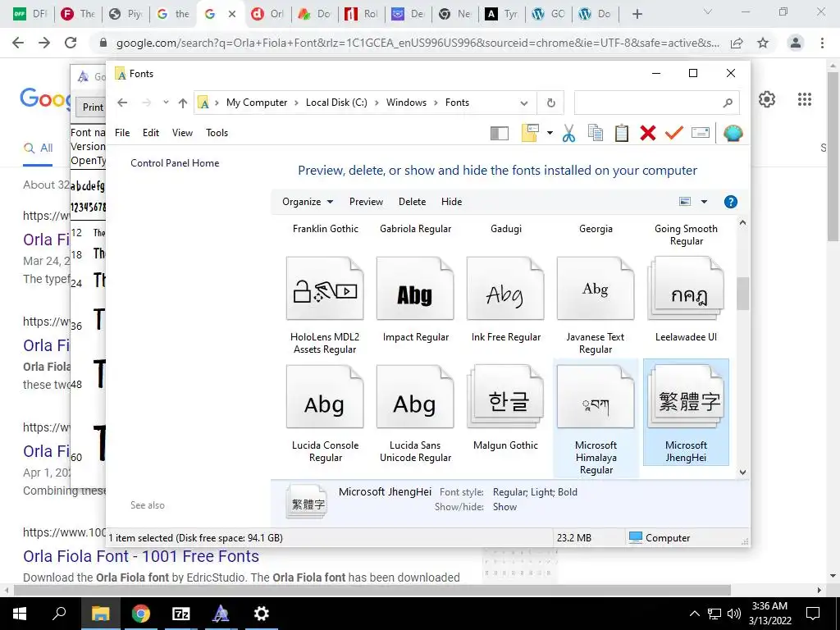Open Google search settings gear
This screenshot has height=630, width=840.
[767, 99]
